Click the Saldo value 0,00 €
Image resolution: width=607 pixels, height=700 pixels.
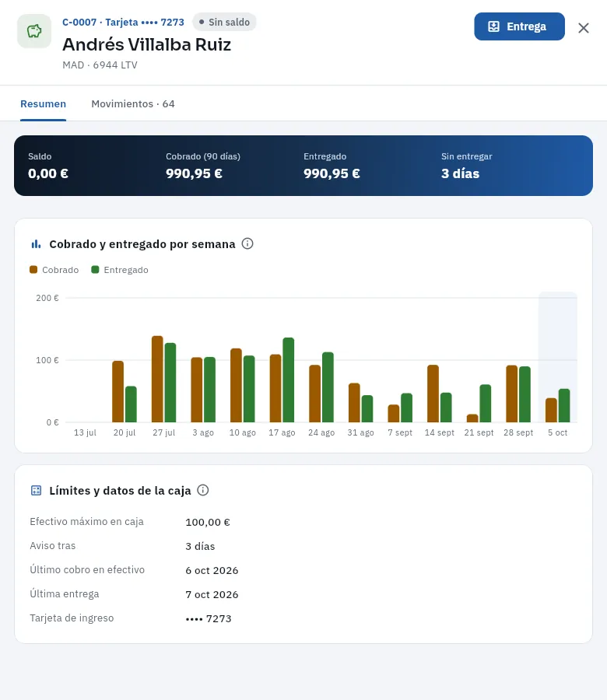[48, 173]
